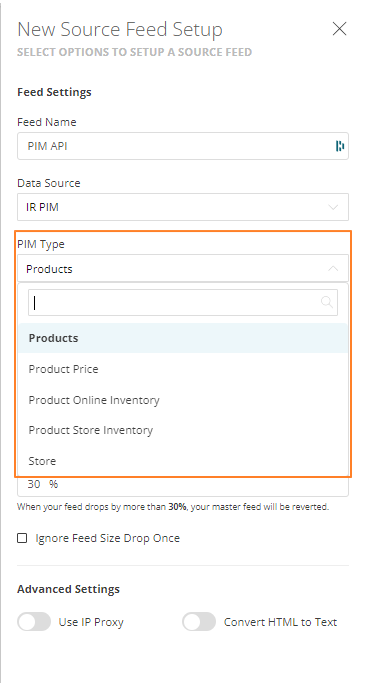
Task: Click the Ignore Feed Size Drop Once label
Action: pos(108,538)
